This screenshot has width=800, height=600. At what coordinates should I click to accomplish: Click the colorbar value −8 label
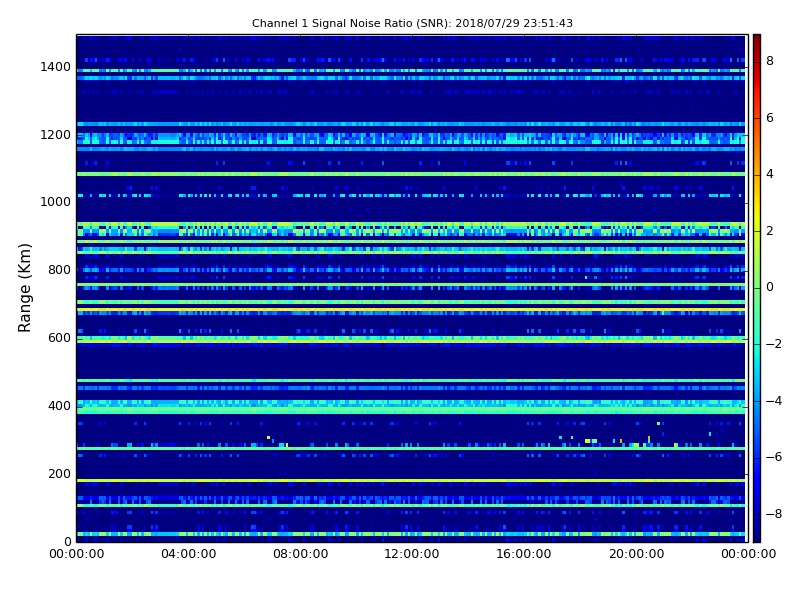(x=774, y=514)
